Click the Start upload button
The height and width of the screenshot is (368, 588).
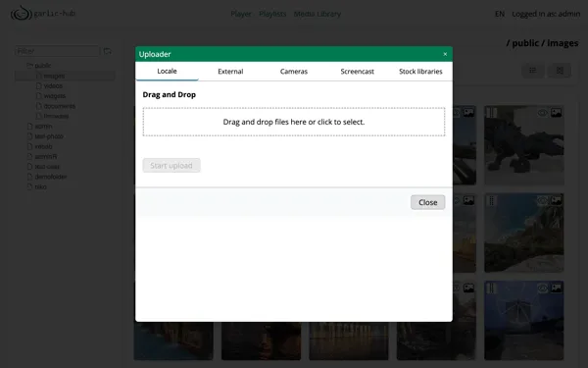(x=171, y=165)
